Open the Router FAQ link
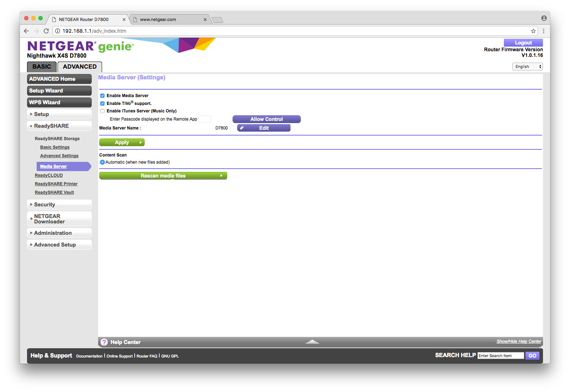Viewport: 570px width, 392px height. click(x=147, y=356)
